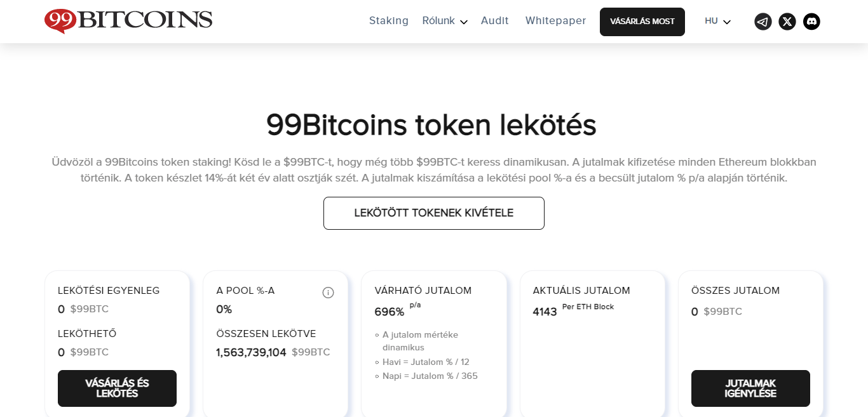Click the 696% expected reward value

pyautogui.click(x=389, y=312)
